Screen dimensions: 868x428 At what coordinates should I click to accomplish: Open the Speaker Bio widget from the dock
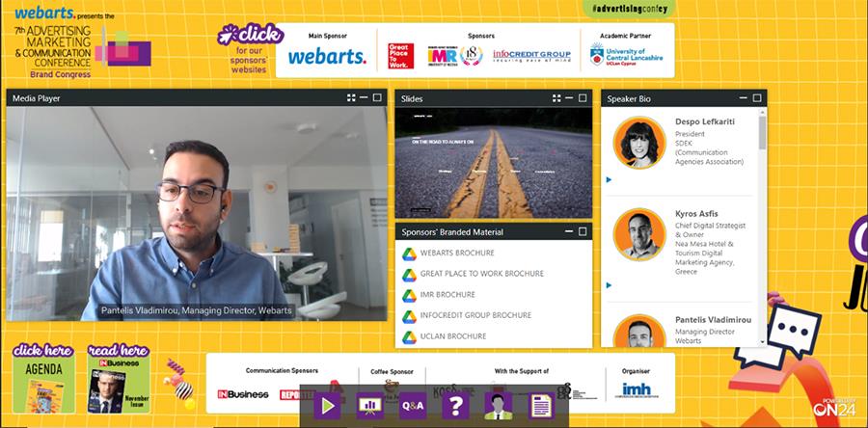click(499, 407)
